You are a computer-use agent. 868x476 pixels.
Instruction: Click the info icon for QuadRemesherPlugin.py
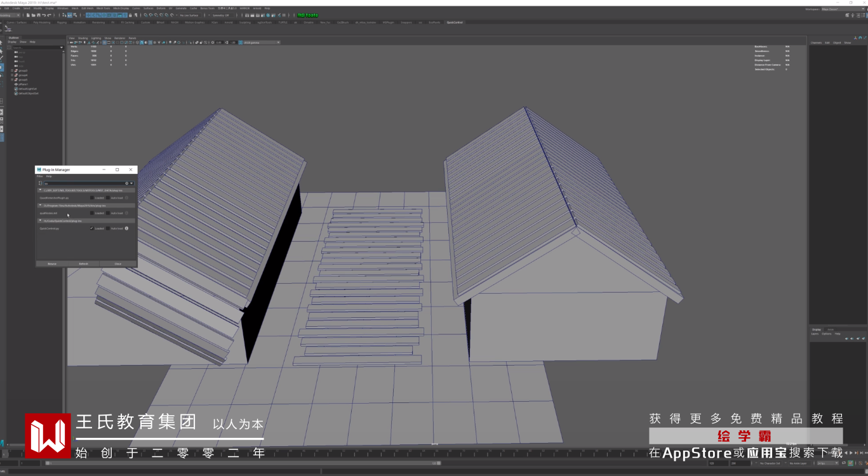[x=126, y=198]
